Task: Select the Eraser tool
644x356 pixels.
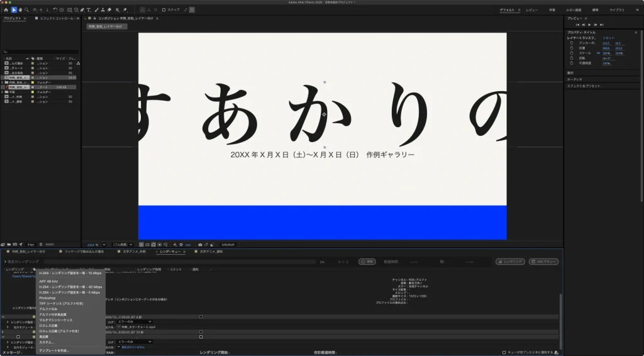Action: 109,10
